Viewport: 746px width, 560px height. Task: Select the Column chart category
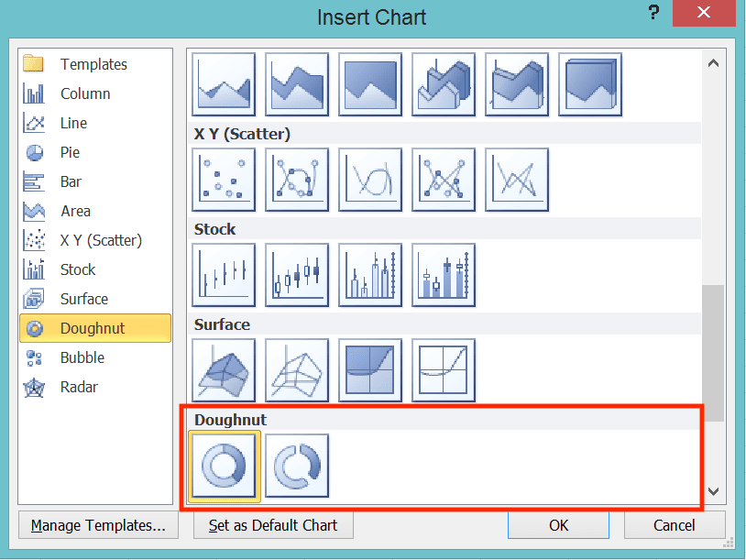click(95, 93)
